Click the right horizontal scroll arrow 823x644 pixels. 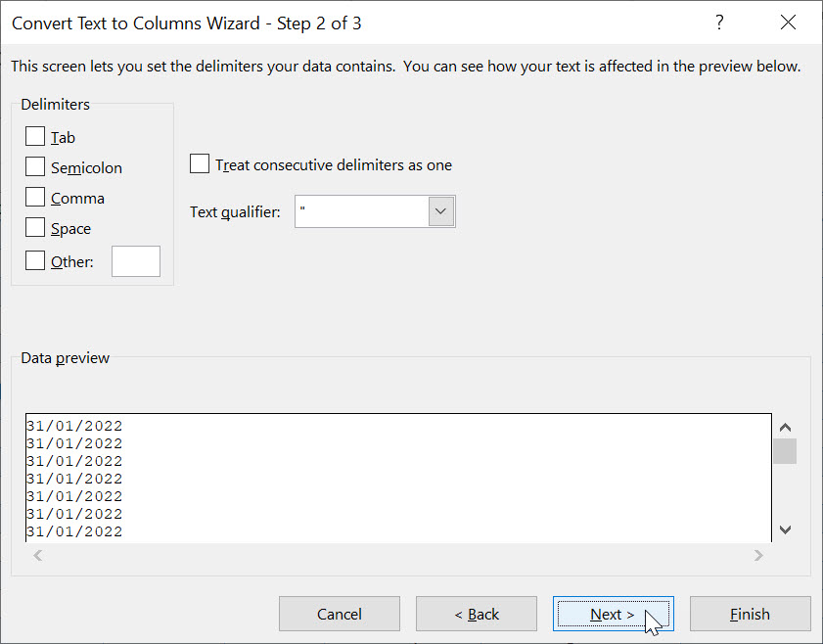tap(758, 555)
